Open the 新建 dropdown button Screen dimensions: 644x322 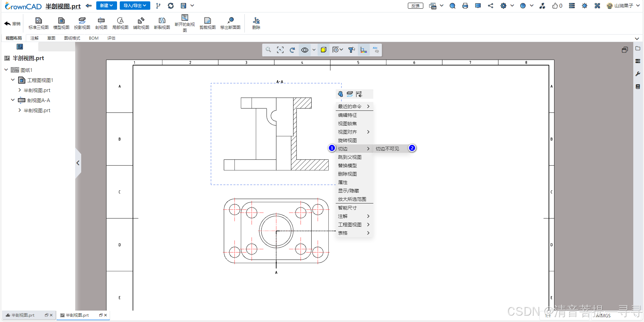pos(106,6)
